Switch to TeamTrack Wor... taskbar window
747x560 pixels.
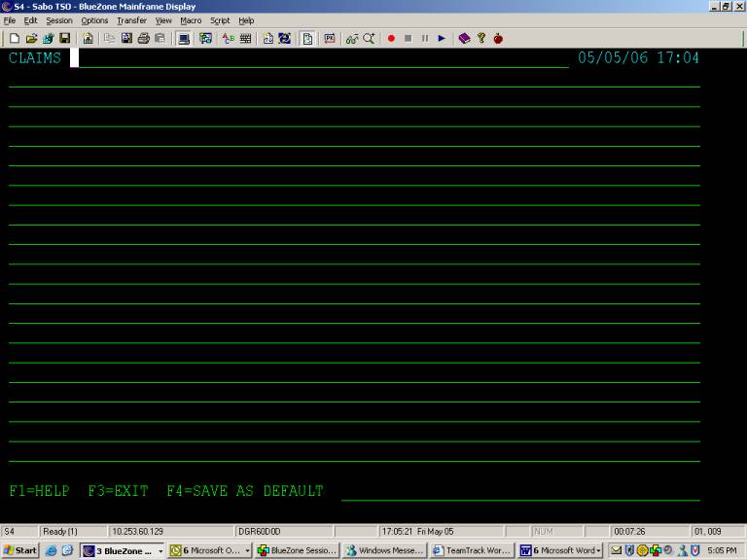[x=472, y=551]
